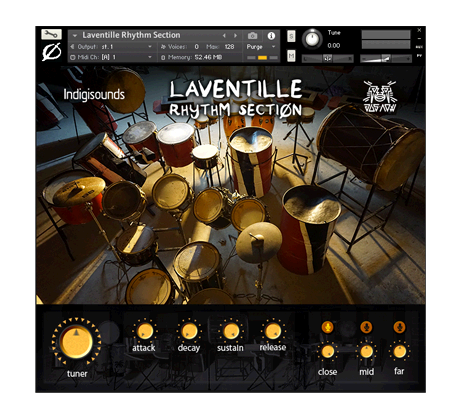The height and width of the screenshot is (416, 460).
Task: Toggle the far microphone icon
Action: pyautogui.click(x=399, y=327)
